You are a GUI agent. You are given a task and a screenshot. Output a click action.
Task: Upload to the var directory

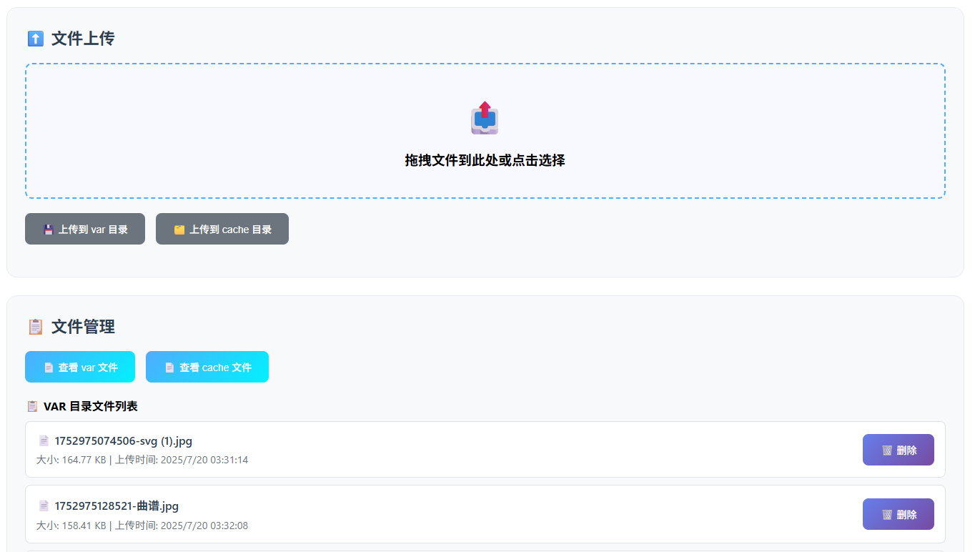85,229
